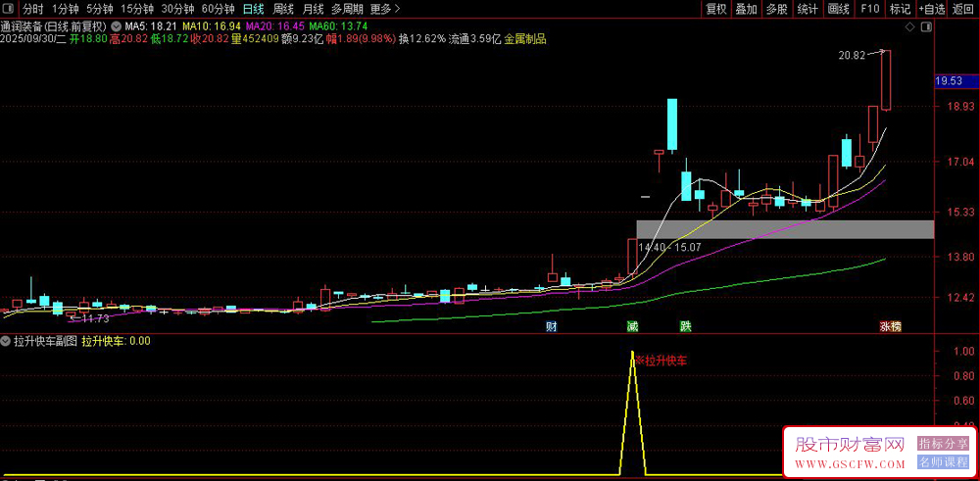
Task: Click the 2025/09/30/二 date text
Action: click(33, 39)
